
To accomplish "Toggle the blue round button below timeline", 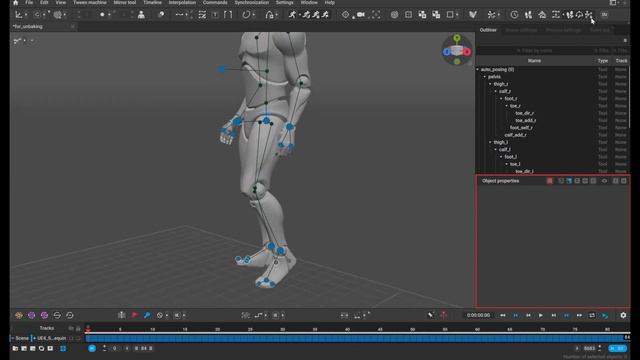I will pyautogui.click(x=92, y=348).
